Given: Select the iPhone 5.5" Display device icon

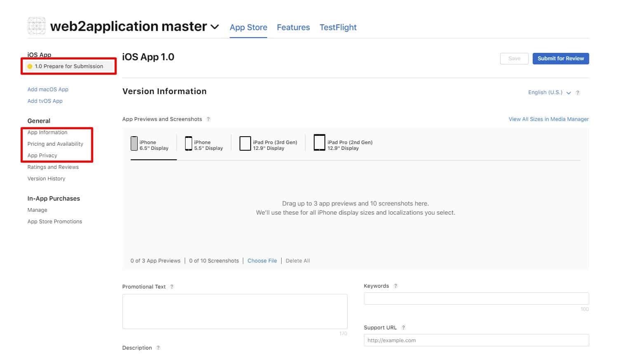Looking at the screenshot, I should pos(188,144).
